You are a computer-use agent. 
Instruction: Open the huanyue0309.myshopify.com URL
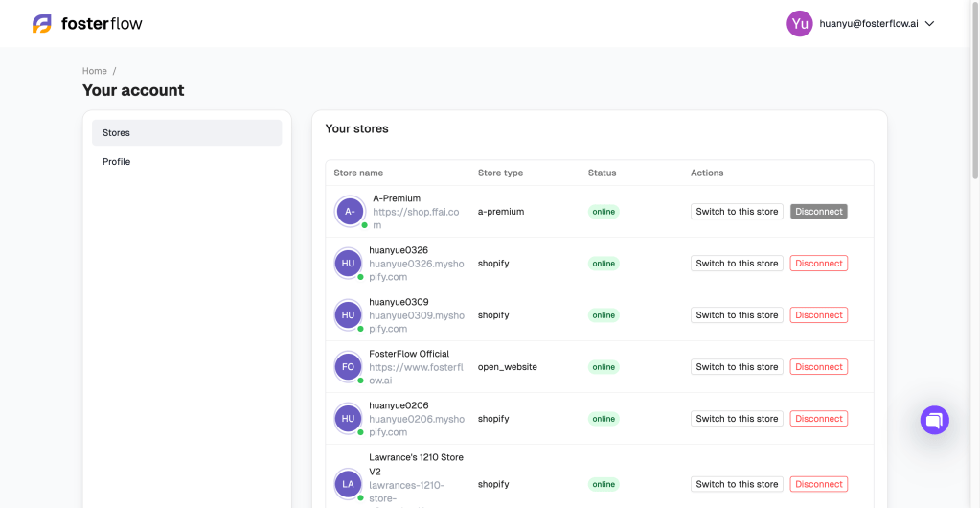click(x=417, y=322)
